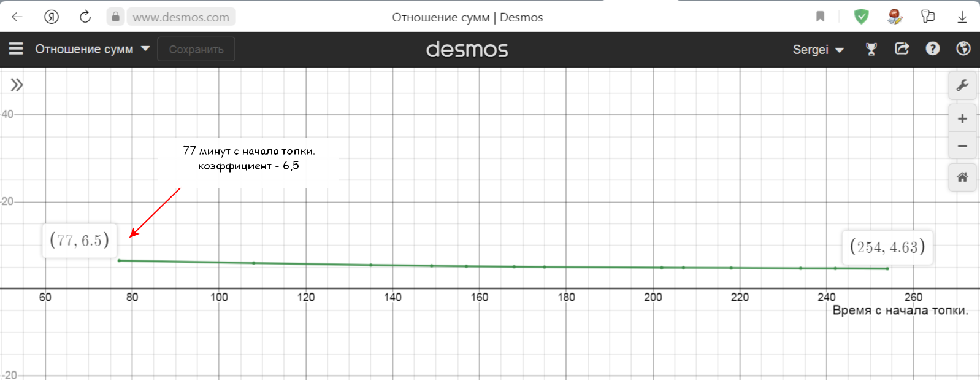This screenshot has height=380, width=980.
Task: Click the Сохранить save button
Action: 196,49
